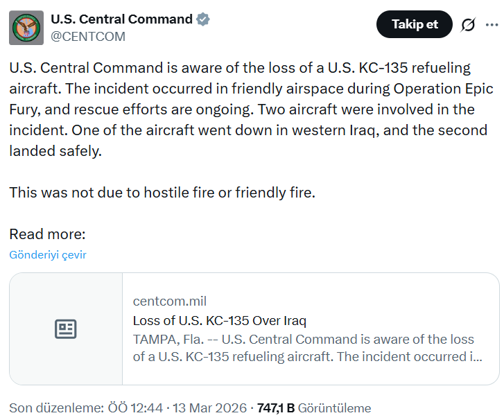Click the 'not due to hostile fire' sentence

[x=162, y=192]
